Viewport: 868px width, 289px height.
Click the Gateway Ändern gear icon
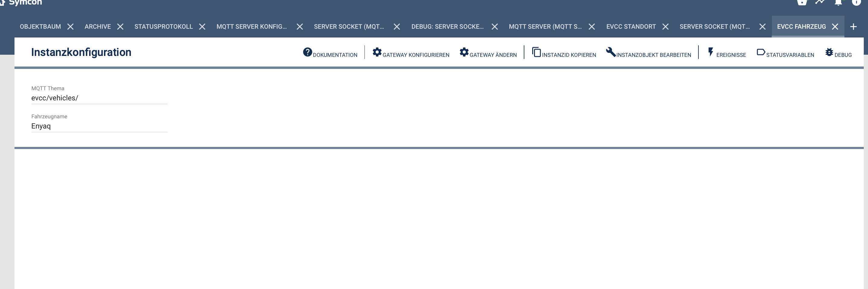pyautogui.click(x=464, y=52)
